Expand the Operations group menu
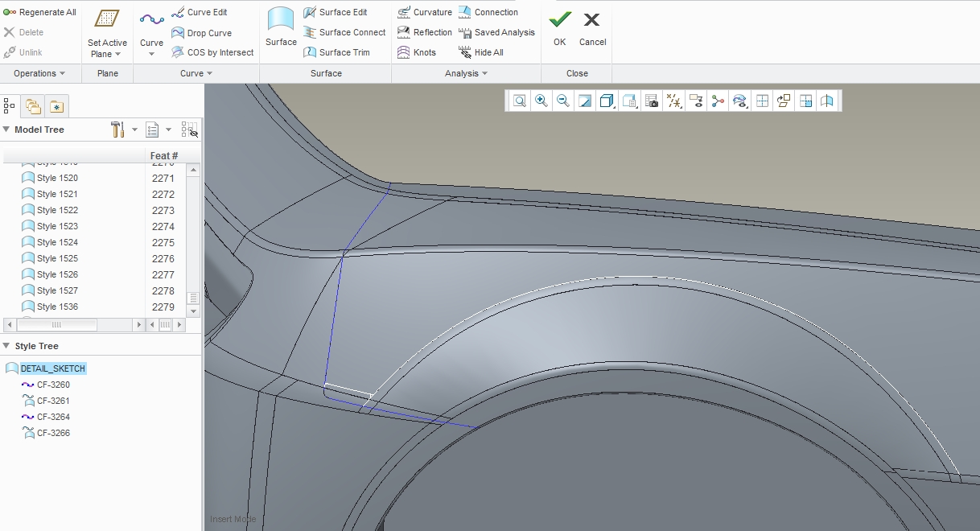The height and width of the screenshot is (531, 980). pos(40,73)
